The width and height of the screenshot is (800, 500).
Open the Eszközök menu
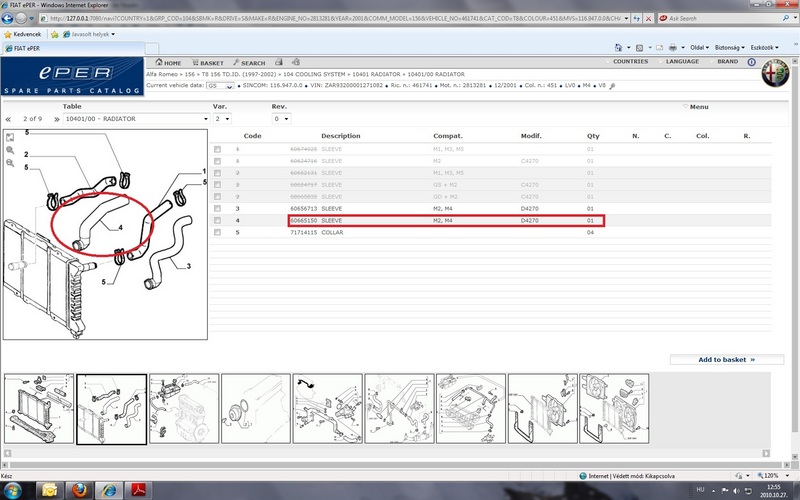click(x=764, y=47)
